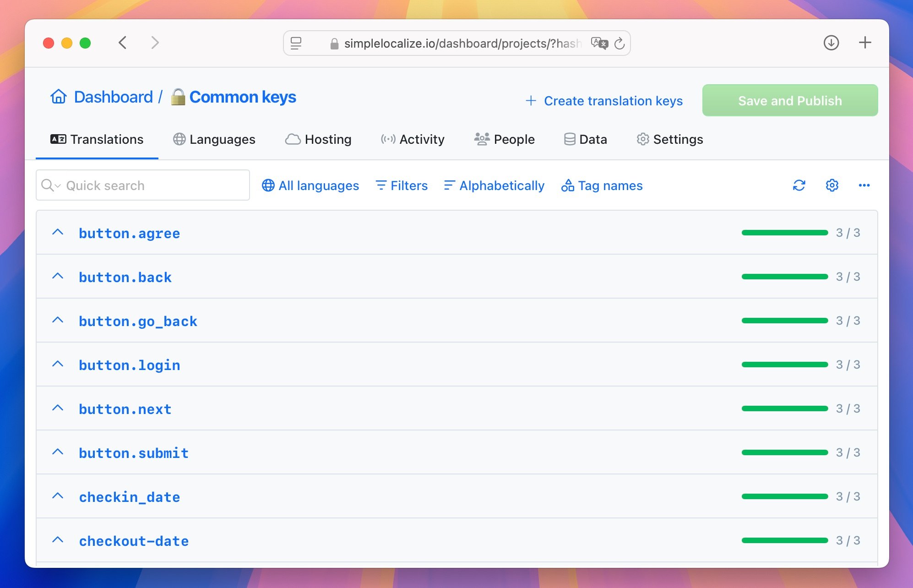Click the button.next key name
The image size is (913, 588).
[125, 409]
